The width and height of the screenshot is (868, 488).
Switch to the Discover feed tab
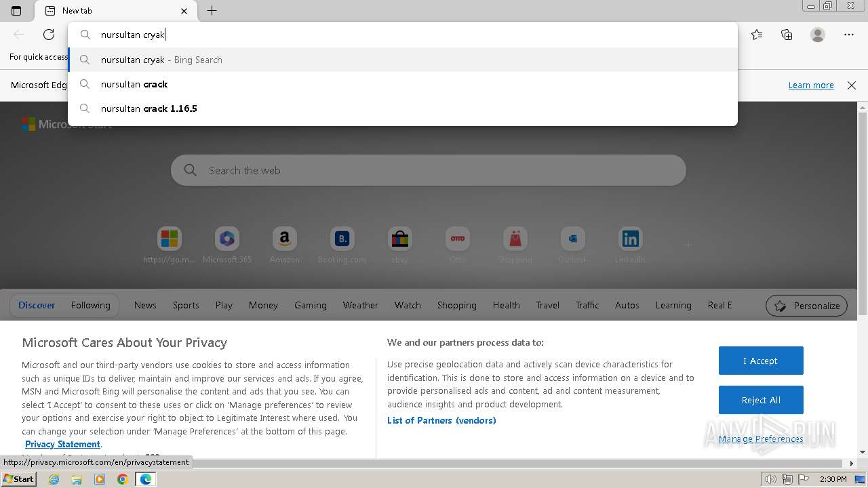[37, 305]
